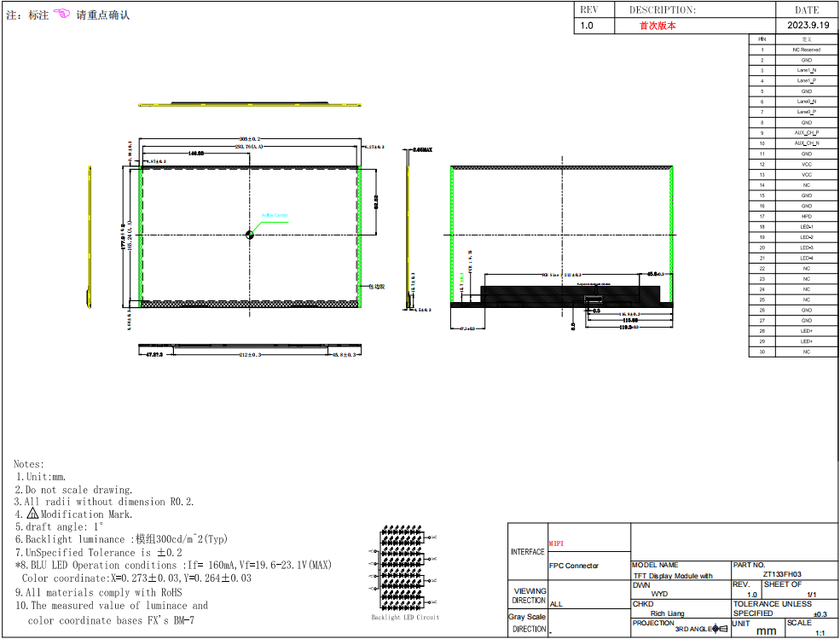Click the '1:1' scale value
This screenshot has height=639, width=840.
[820, 633]
